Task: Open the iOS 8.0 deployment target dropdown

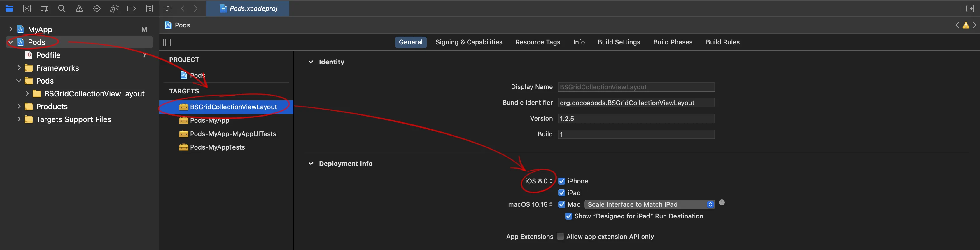Action: tap(539, 181)
